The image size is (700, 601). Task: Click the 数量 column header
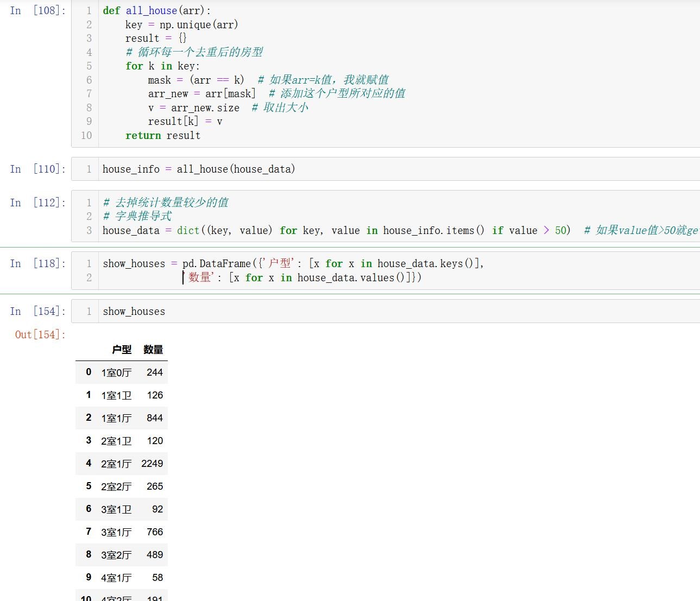click(153, 350)
